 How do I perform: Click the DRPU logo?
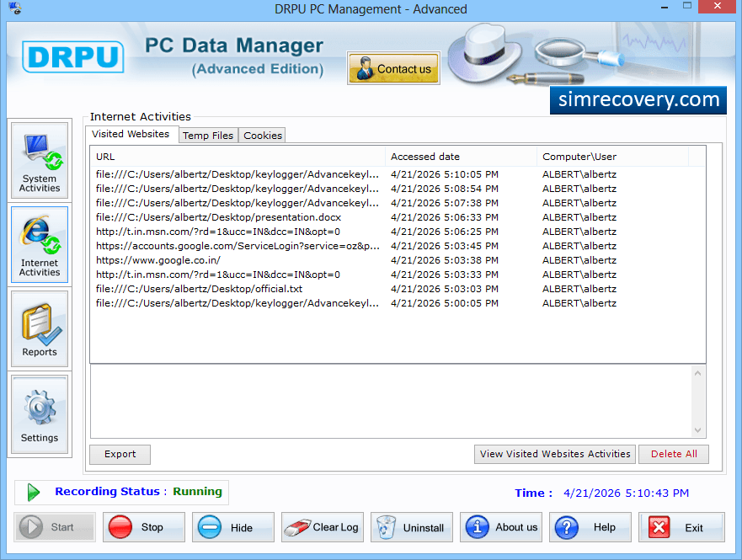tap(73, 57)
